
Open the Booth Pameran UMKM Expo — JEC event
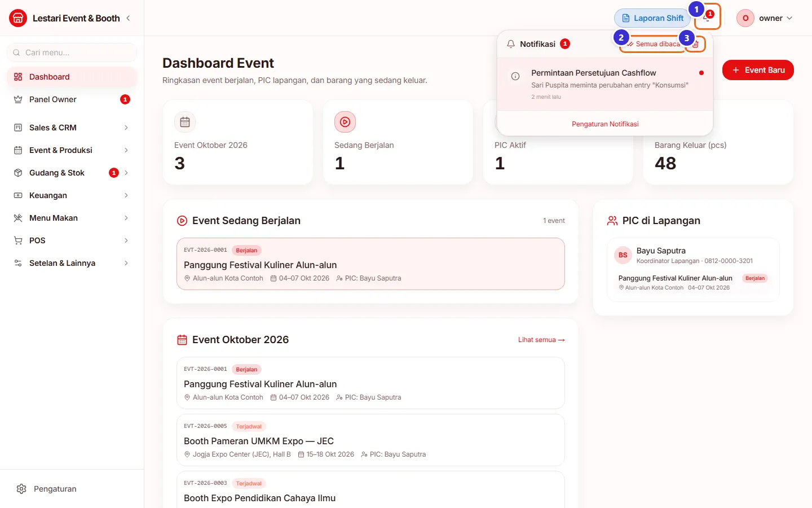point(370,440)
